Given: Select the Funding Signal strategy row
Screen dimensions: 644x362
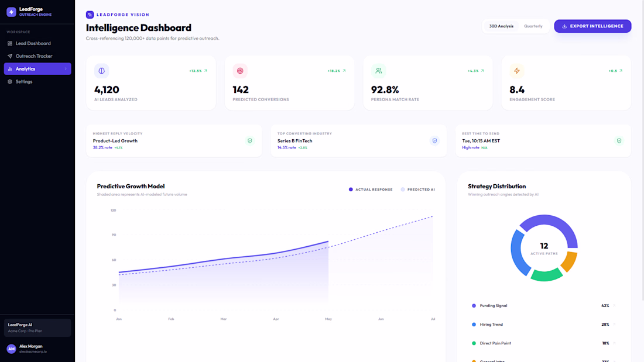Looking at the screenshot, I should pyautogui.click(x=544, y=305).
